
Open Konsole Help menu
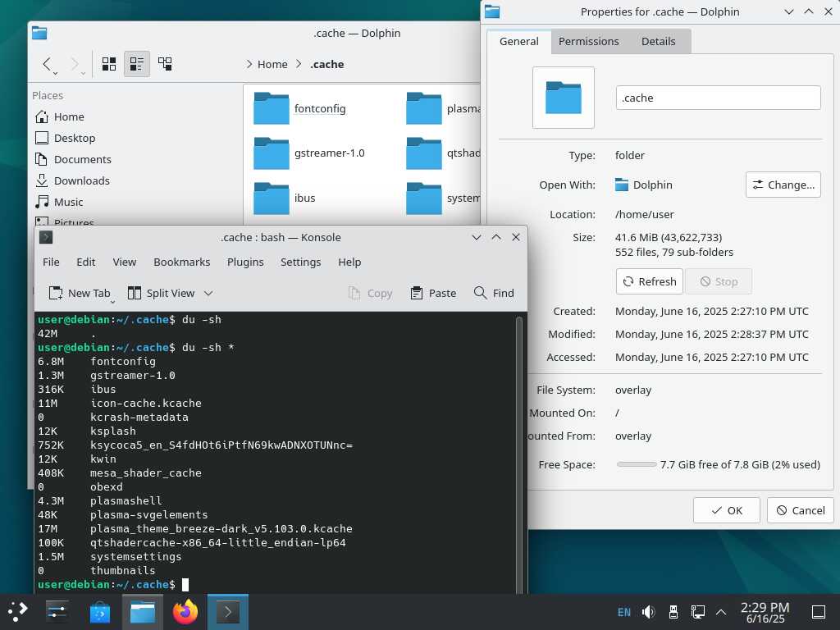click(349, 262)
